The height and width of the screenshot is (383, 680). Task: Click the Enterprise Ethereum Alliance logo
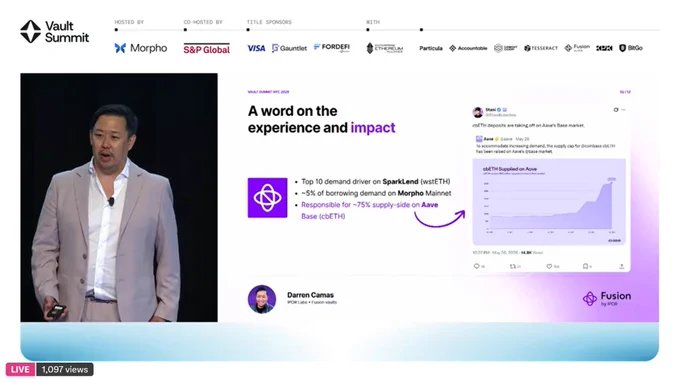coord(385,48)
